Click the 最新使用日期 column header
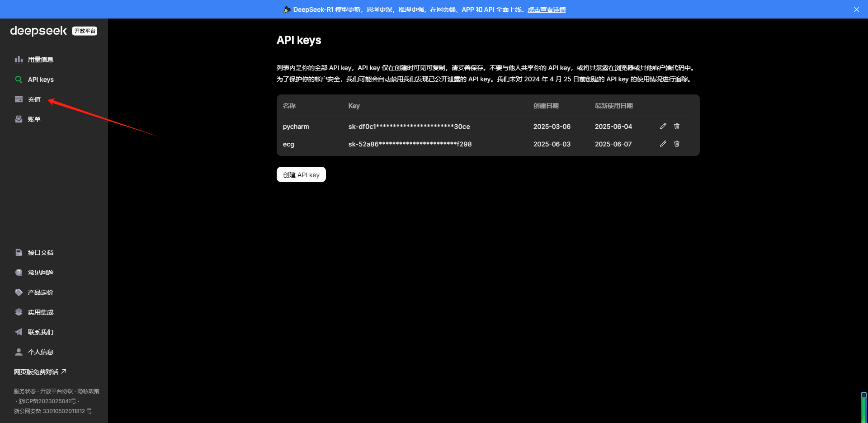Screen dimensions: 868x423 pos(614,106)
